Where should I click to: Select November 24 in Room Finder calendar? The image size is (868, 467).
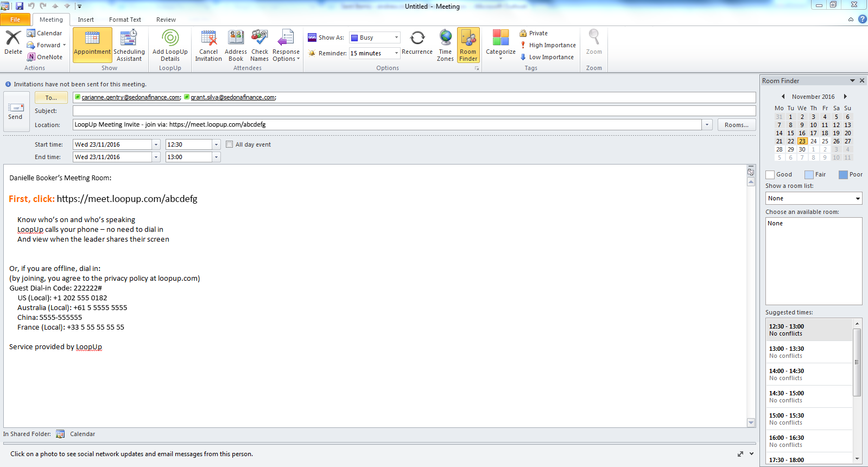coord(813,141)
